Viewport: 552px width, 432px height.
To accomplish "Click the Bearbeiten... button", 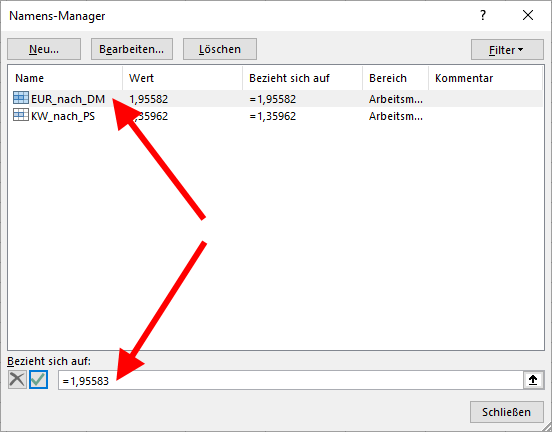I will [x=132, y=49].
